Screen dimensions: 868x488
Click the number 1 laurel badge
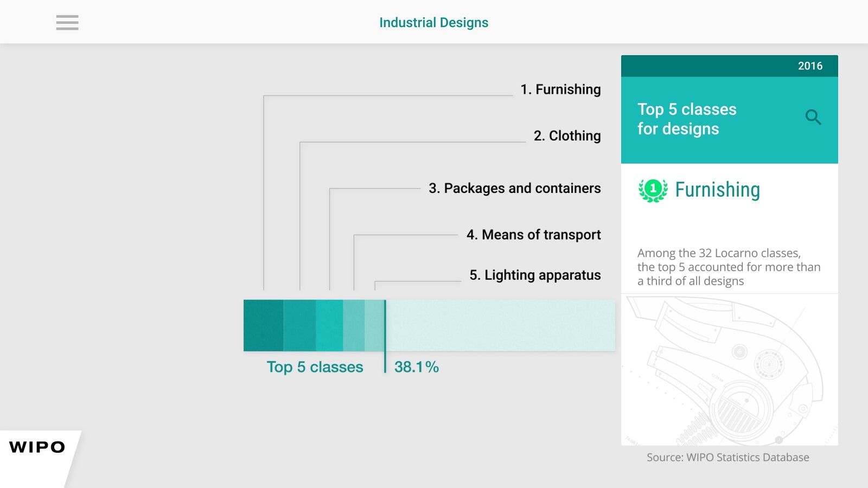pyautogui.click(x=653, y=190)
